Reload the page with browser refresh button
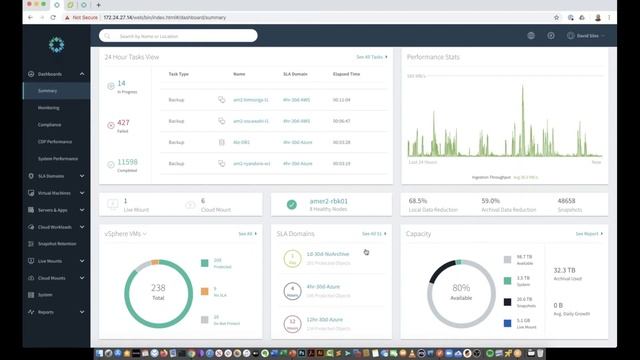The height and width of the screenshot is (360, 640). (x=53, y=18)
